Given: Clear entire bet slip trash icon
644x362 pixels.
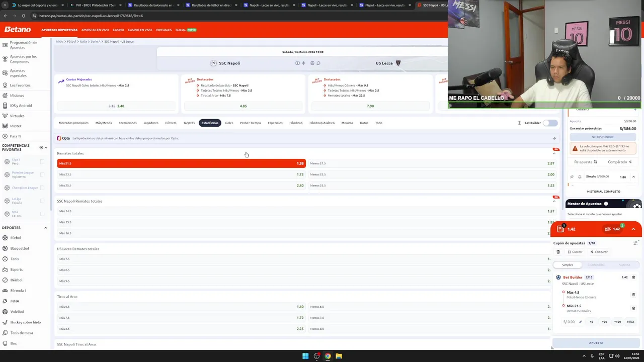Looking at the screenshot, I should pyautogui.click(x=558, y=252).
